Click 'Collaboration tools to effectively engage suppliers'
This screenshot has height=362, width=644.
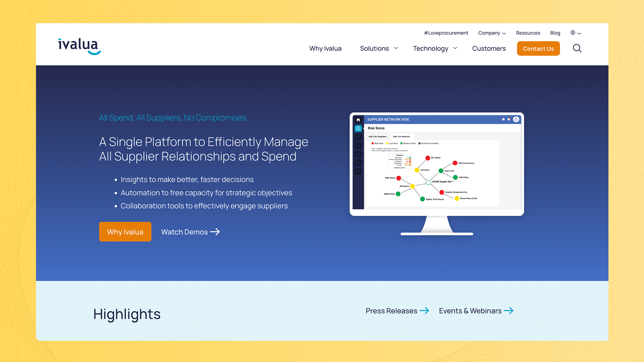(x=204, y=206)
